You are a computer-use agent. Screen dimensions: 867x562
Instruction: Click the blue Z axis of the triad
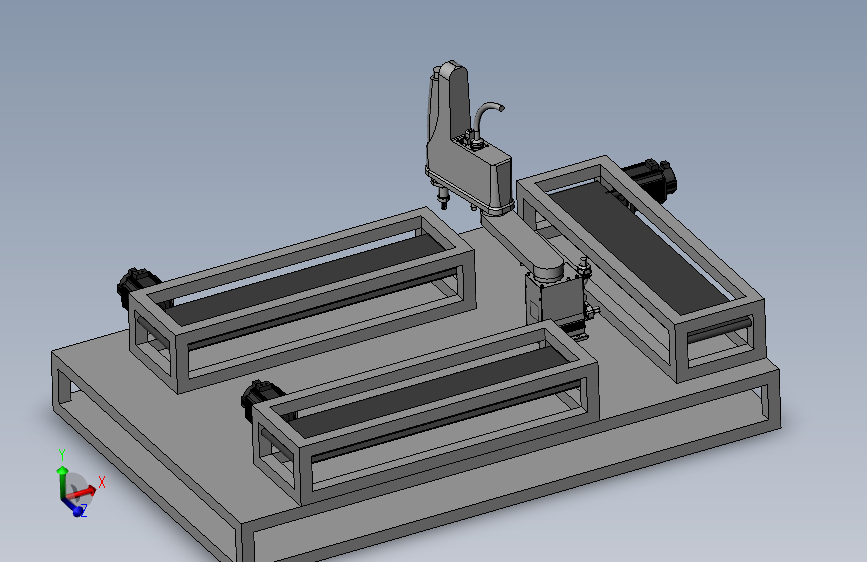click(72, 506)
